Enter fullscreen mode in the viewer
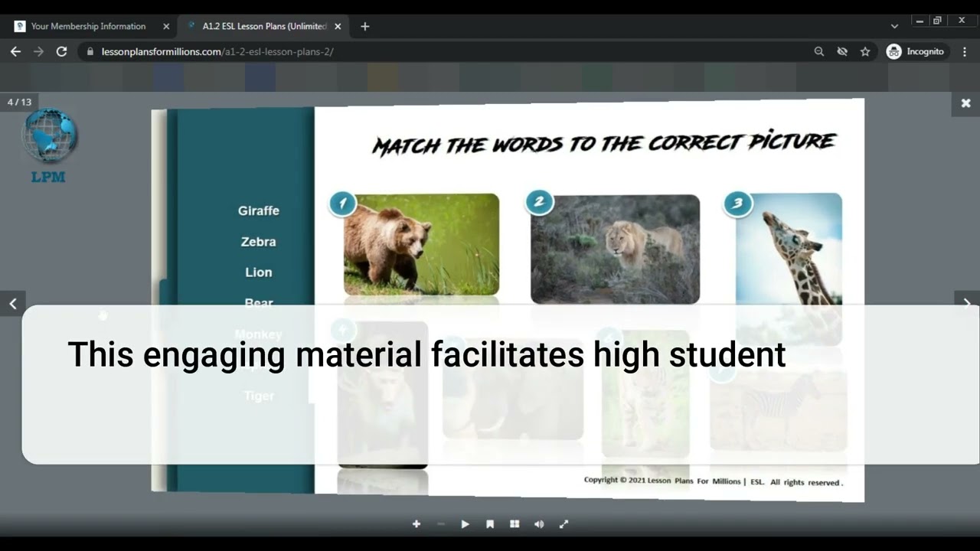This screenshot has height=551, width=980. click(x=563, y=524)
